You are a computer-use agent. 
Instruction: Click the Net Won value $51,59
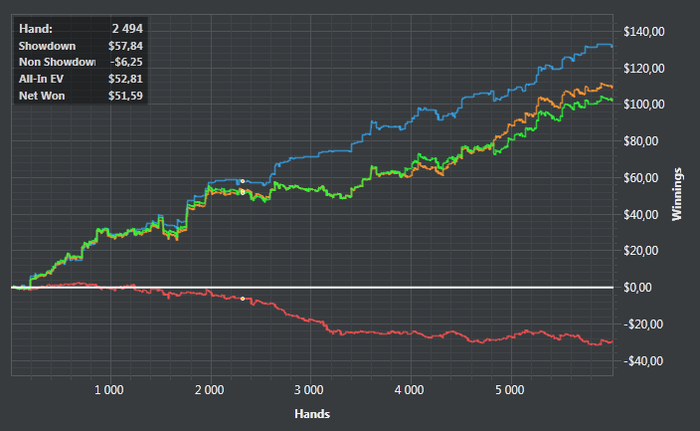[125, 96]
